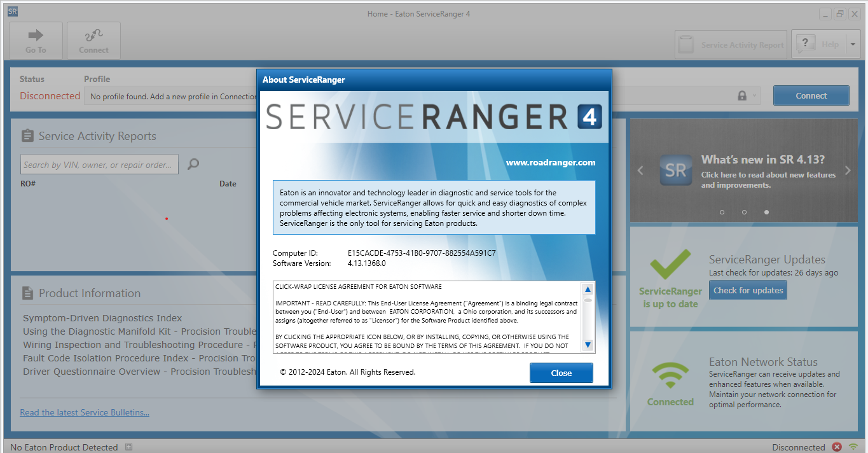Click the Date column header
This screenshot has height=453, width=868.
pyautogui.click(x=228, y=183)
